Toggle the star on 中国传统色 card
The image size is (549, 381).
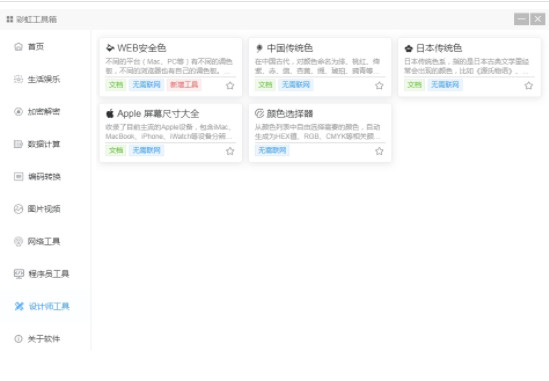(379, 85)
